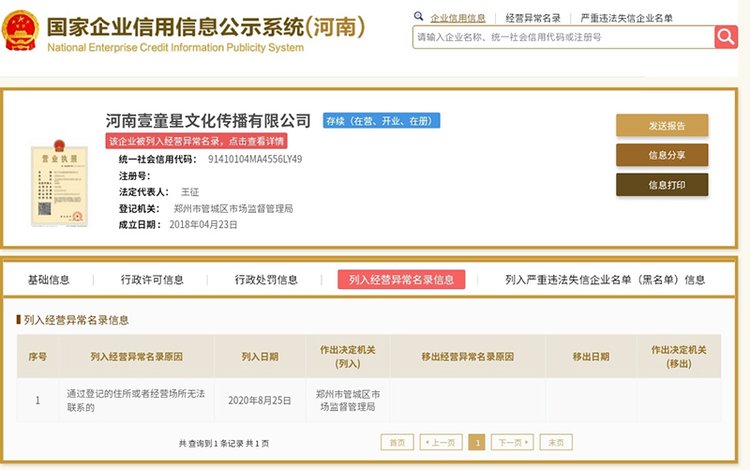
Task: Click the 列入经营异常名录信息 section heading
Action: 76,320
